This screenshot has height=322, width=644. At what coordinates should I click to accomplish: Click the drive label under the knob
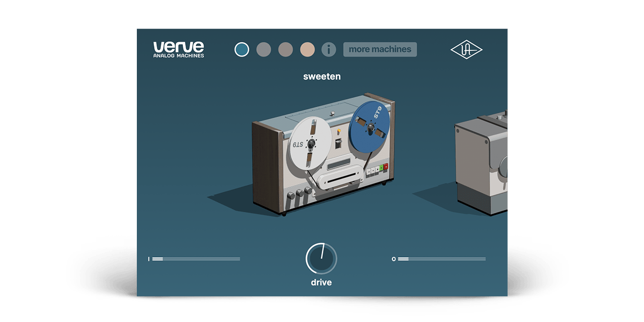[x=320, y=282]
